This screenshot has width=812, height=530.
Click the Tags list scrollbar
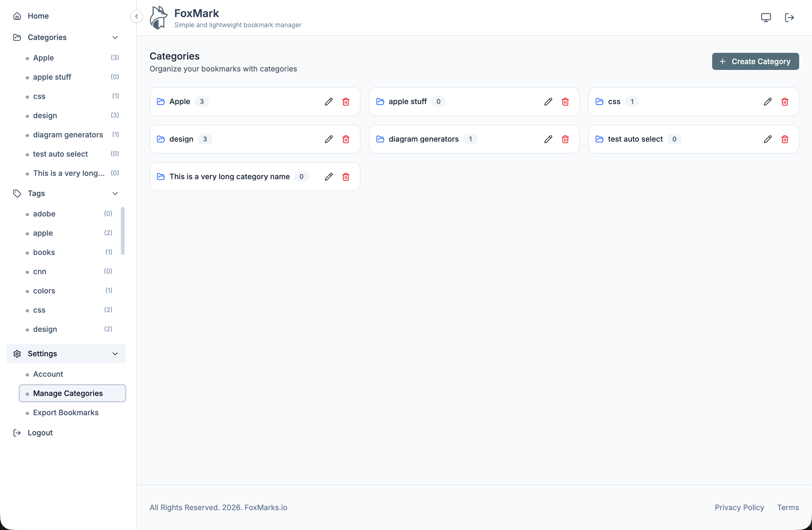123,231
